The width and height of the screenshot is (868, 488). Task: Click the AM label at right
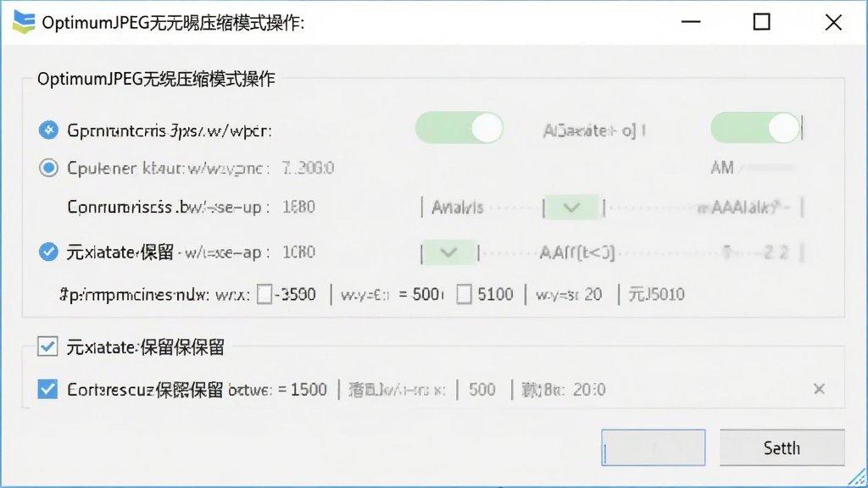coord(722,168)
